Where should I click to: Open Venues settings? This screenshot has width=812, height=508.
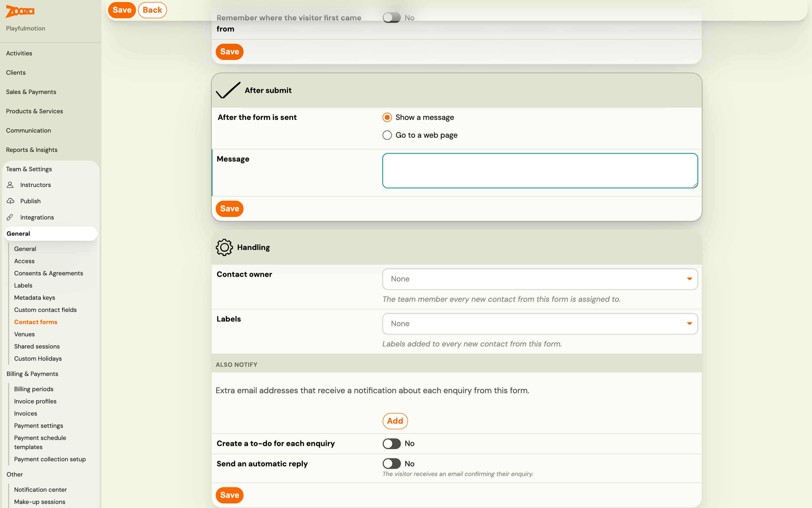[x=25, y=334]
